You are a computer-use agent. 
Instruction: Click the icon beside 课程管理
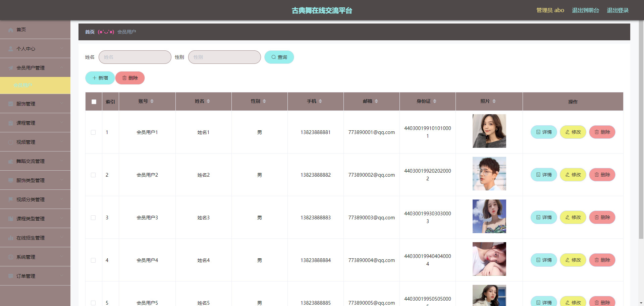coord(11,123)
